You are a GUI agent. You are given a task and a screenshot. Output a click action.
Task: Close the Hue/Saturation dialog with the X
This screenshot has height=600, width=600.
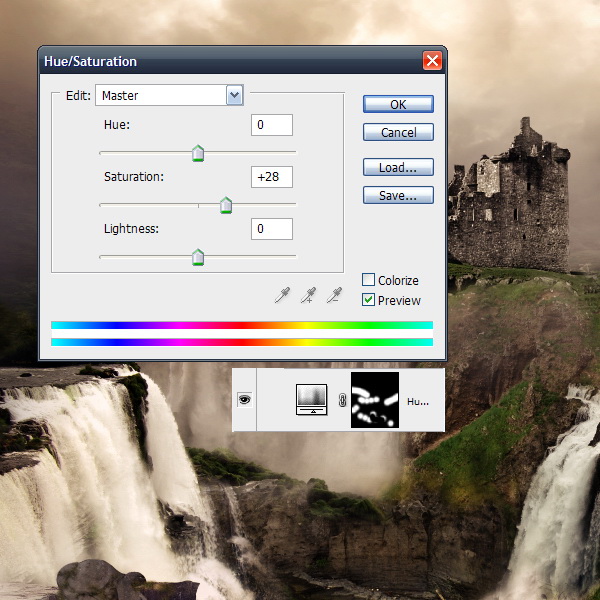tap(432, 61)
